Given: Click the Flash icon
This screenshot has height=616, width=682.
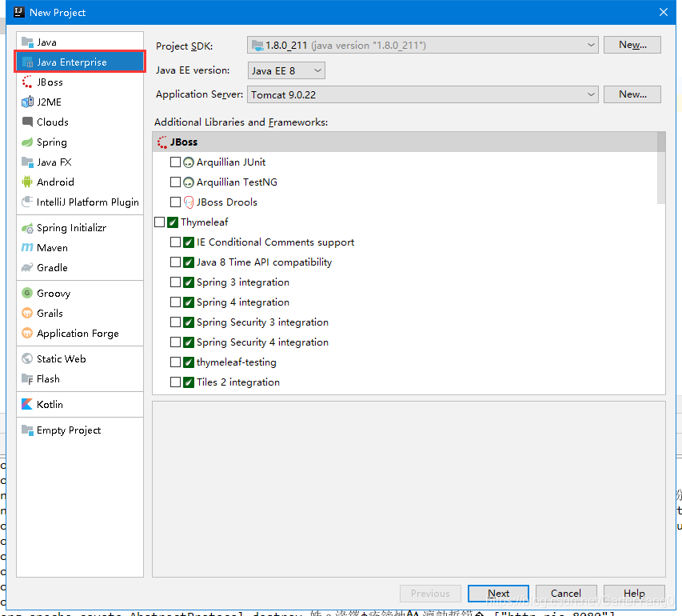Looking at the screenshot, I should point(27,379).
